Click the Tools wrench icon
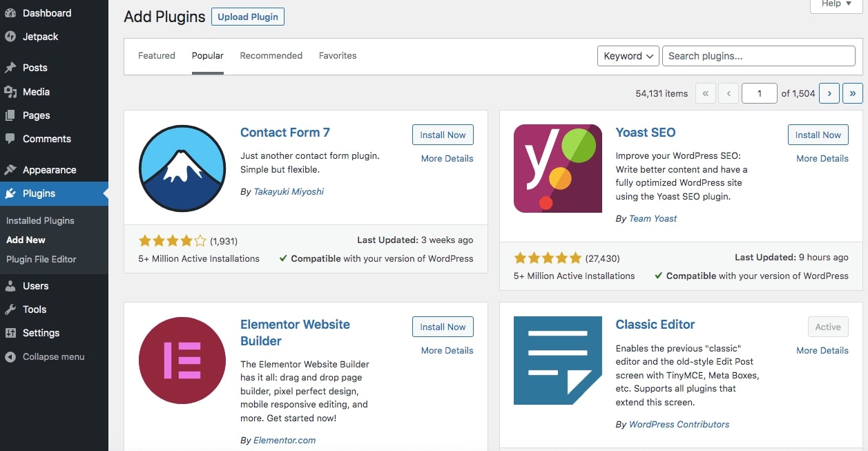 (10, 309)
